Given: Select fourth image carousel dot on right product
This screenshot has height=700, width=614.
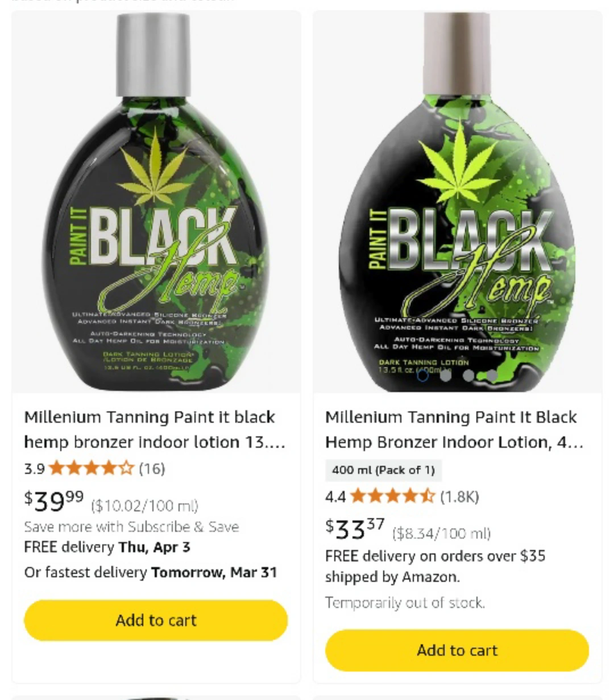Looking at the screenshot, I should point(492,375).
